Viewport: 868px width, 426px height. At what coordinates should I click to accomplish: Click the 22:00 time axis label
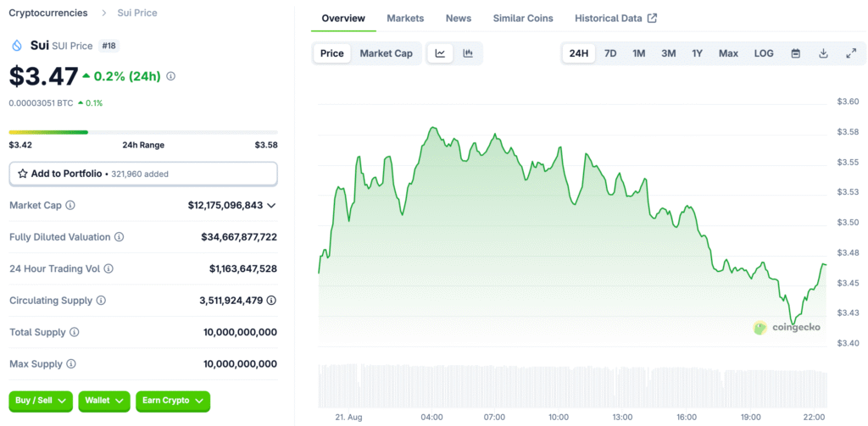(x=815, y=418)
